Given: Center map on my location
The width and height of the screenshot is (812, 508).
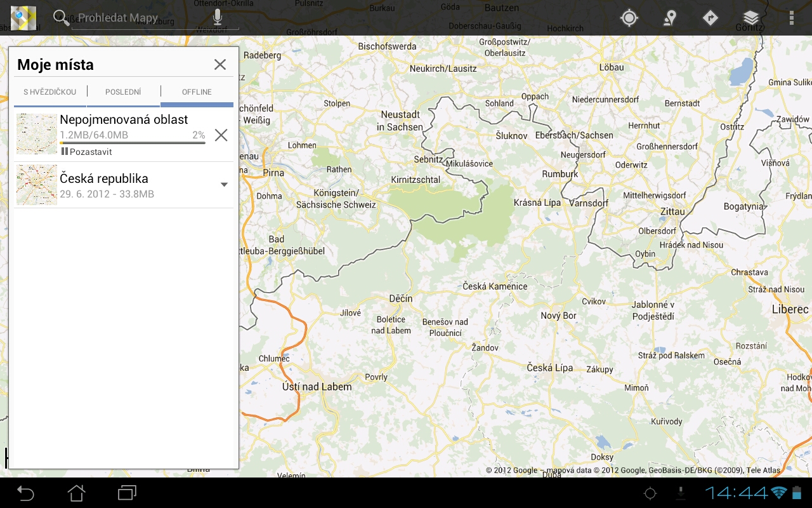Looking at the screenshot, I should [629, 18].
